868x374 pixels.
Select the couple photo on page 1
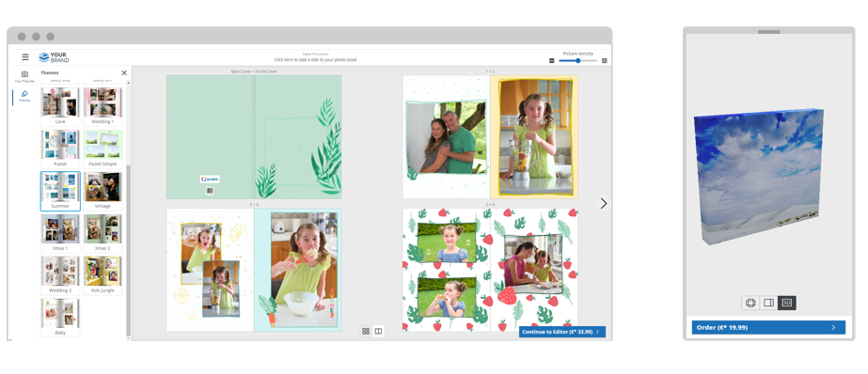pyautogui.click(x=446, y=137)
